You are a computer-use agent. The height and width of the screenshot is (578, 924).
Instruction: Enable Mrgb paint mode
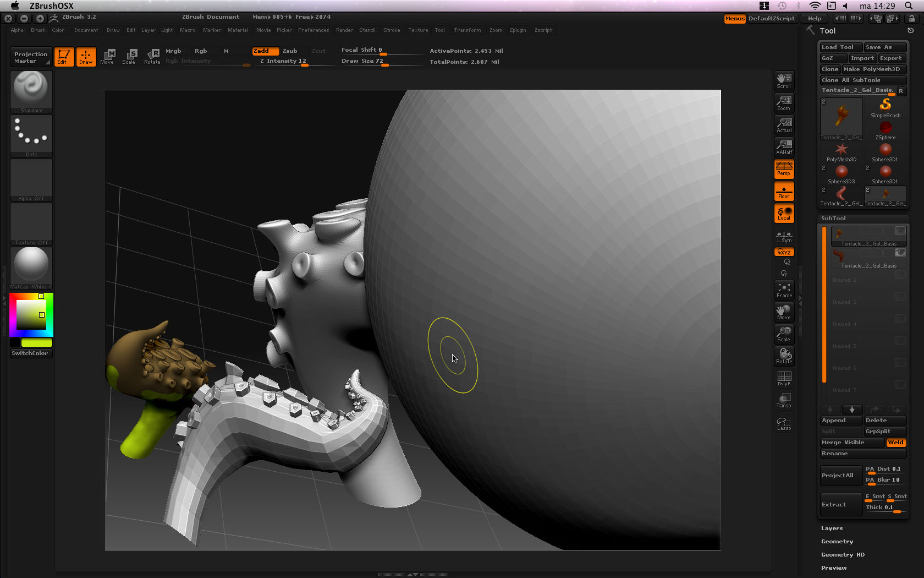(x=173, y=51)
